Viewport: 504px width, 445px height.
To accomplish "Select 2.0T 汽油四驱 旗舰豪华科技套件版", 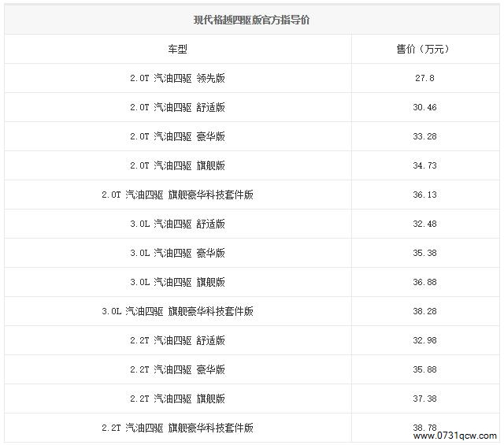I will point(177,195).
